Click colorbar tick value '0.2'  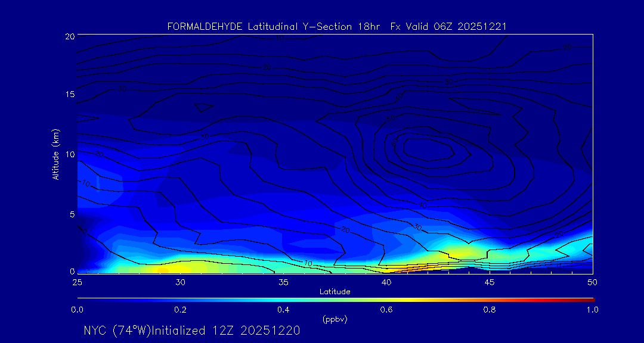[180, 310]
